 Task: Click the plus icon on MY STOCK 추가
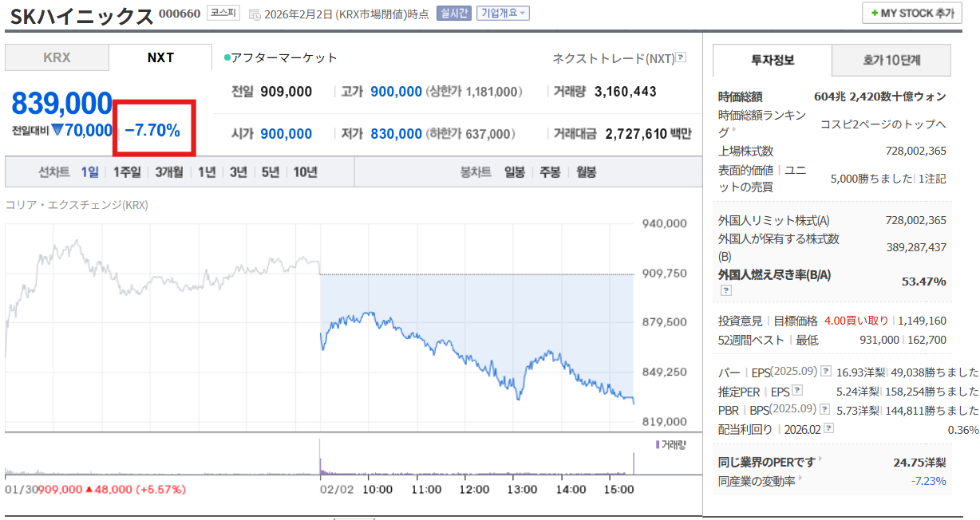click(875, 14)
